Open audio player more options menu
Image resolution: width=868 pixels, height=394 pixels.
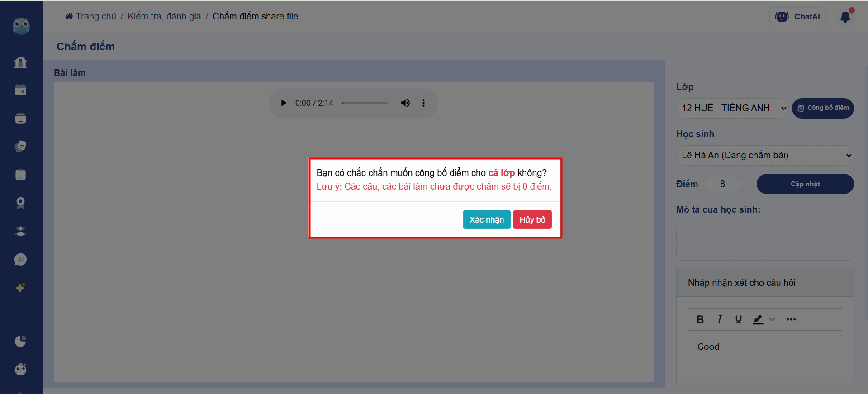tap(423, 103)
